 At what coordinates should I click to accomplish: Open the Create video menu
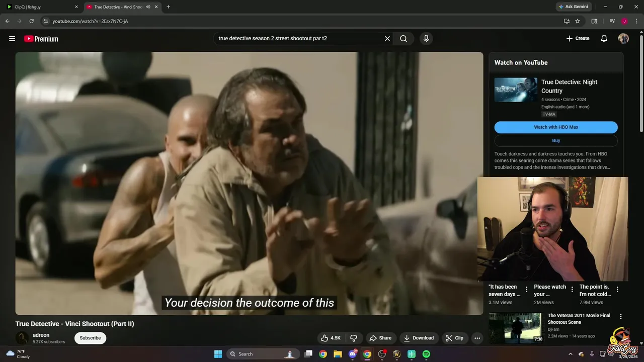pos(578,39)
